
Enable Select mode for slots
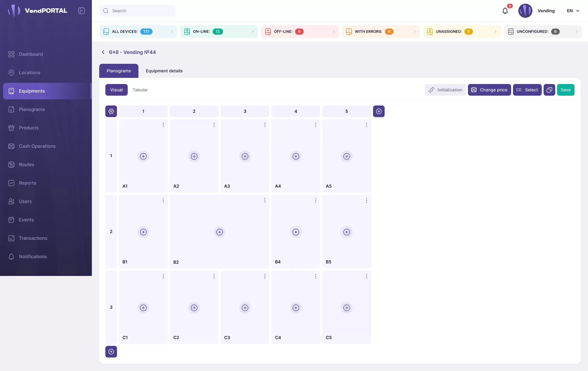click(x=527, y=90)
